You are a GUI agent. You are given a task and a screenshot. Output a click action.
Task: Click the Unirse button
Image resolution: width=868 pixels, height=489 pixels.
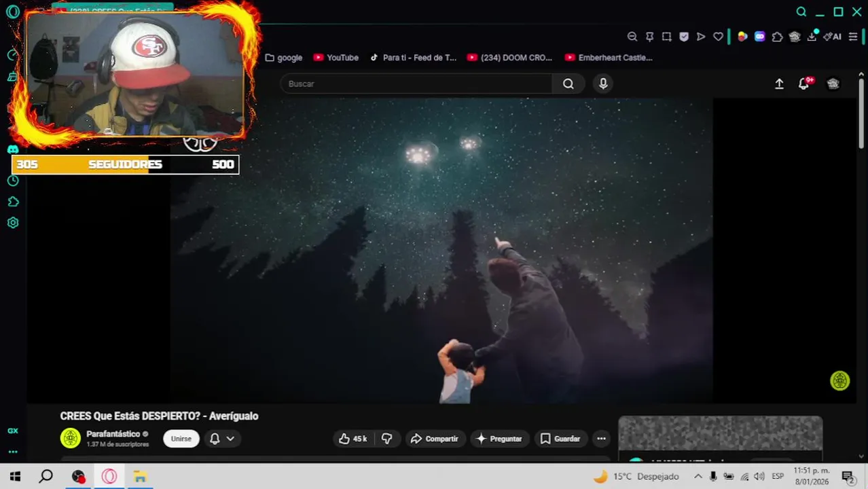tap(181, 439)
